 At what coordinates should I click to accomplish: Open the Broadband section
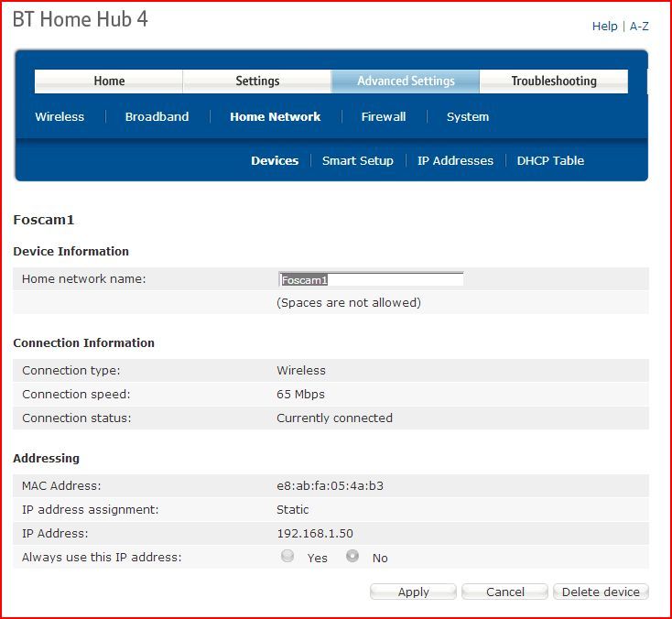157,116
